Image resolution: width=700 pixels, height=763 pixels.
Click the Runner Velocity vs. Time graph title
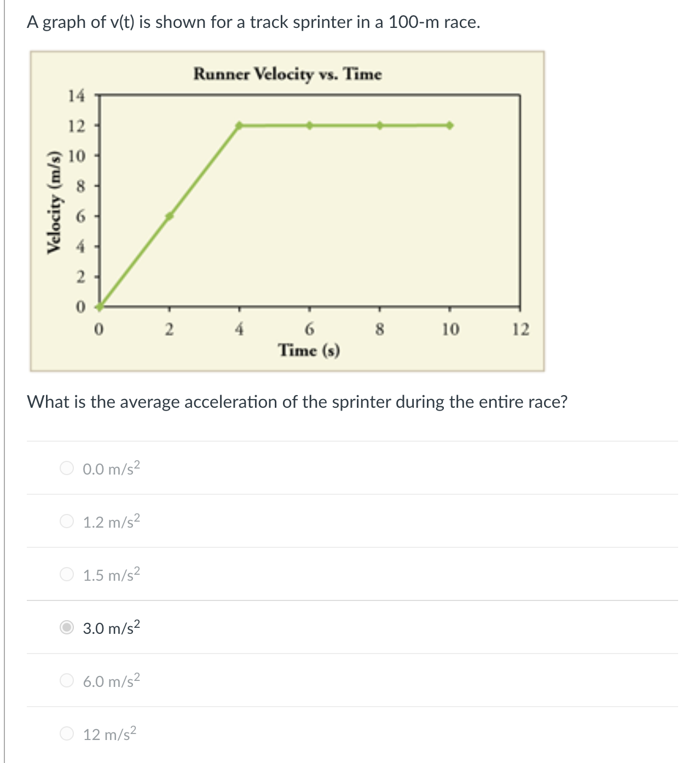[x=288, y=75]
